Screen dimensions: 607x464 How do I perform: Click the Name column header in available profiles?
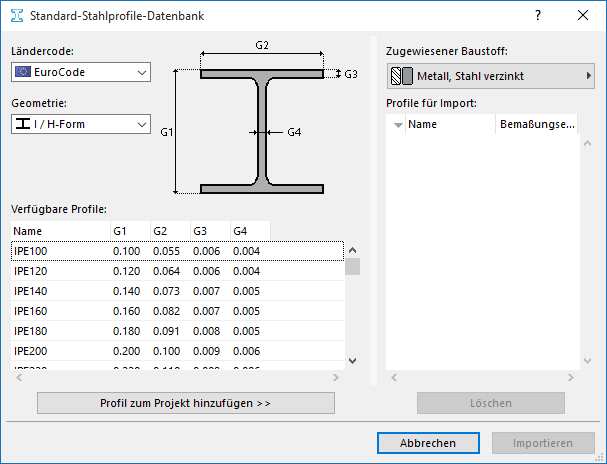61,231
